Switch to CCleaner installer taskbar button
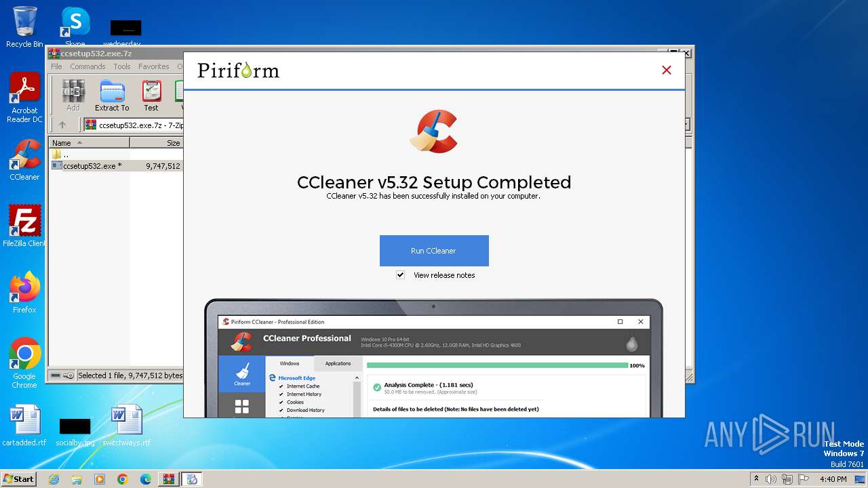 (x=192, y=479)
